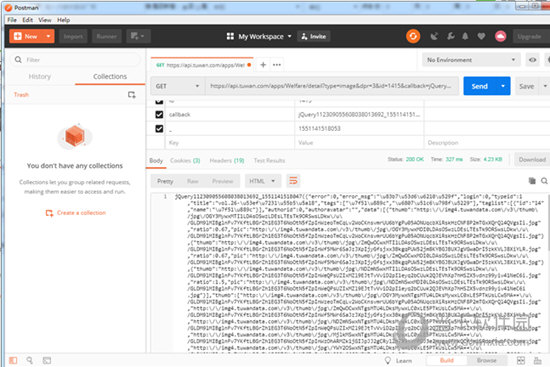Open the environment quick look eye icon
Viewport: 550px width, 367px height.
click(532, 60)
